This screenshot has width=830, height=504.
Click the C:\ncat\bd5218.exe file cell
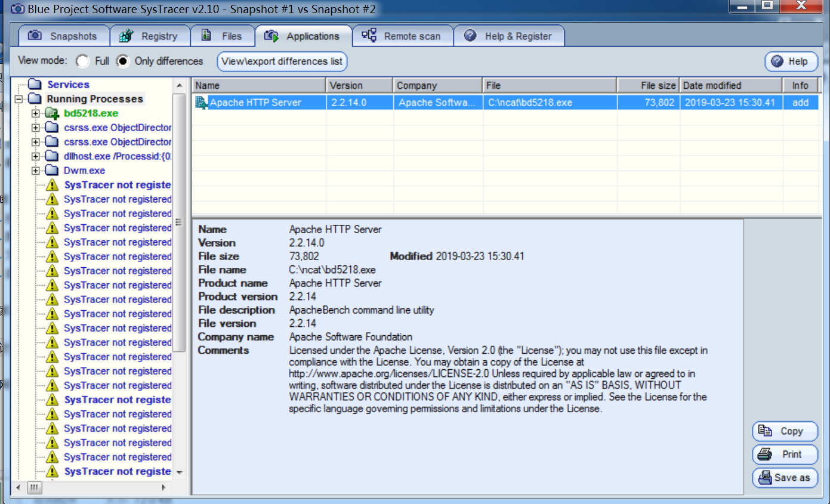pyautogui.click(x=550, y=103)
